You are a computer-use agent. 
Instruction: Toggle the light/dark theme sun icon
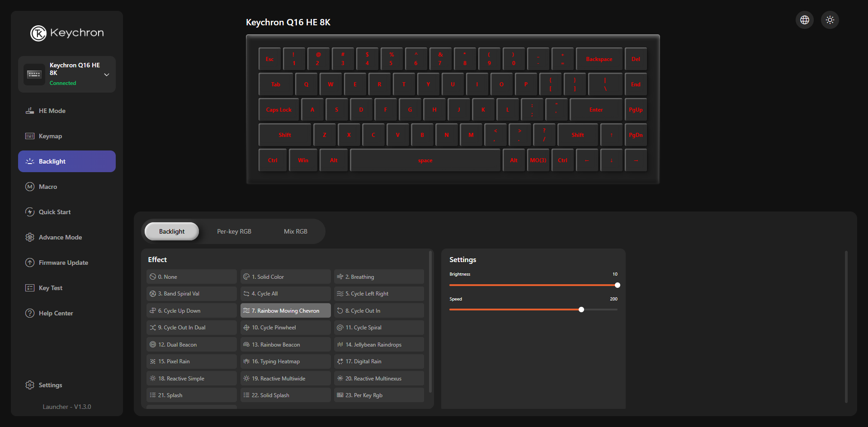[830, 20]
